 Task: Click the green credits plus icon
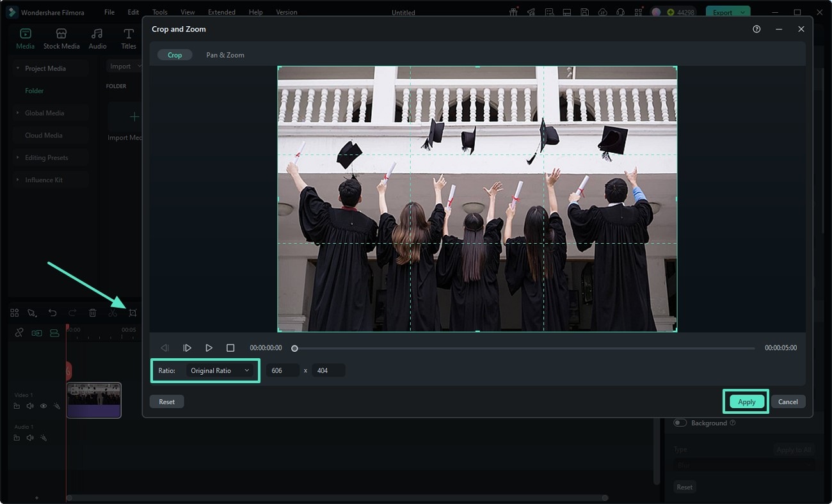click(670, 12)
